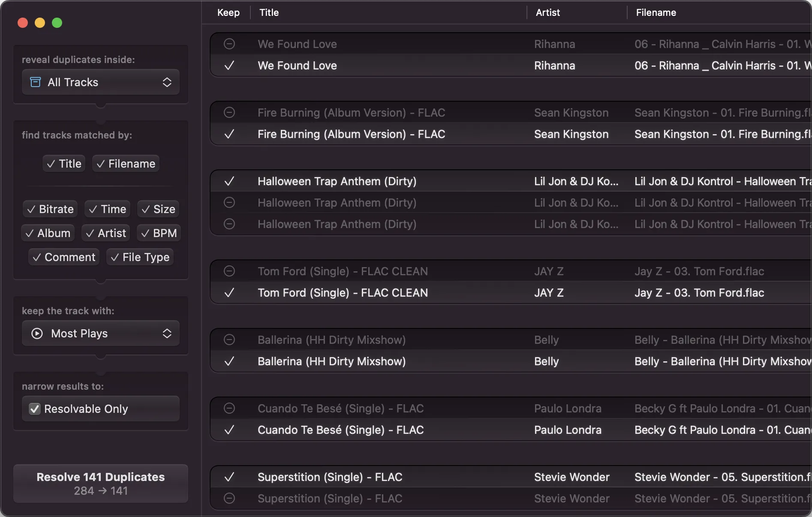Screen dimensions: 812x517
Task: Click the Filename column header
Action: coord(656,12)
